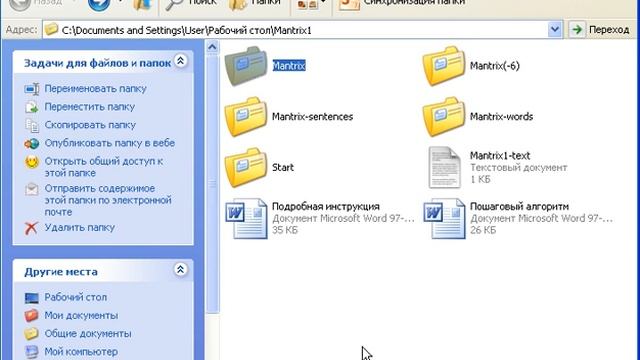This screenshot has height=360, width=640.
Task: Select the Start folder icon
Action: click(x=246, y=167)
